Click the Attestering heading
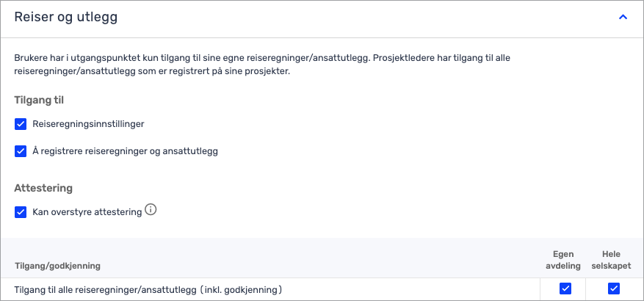The height and width of the screenshot is (301, 644). (x=43, y=188)
